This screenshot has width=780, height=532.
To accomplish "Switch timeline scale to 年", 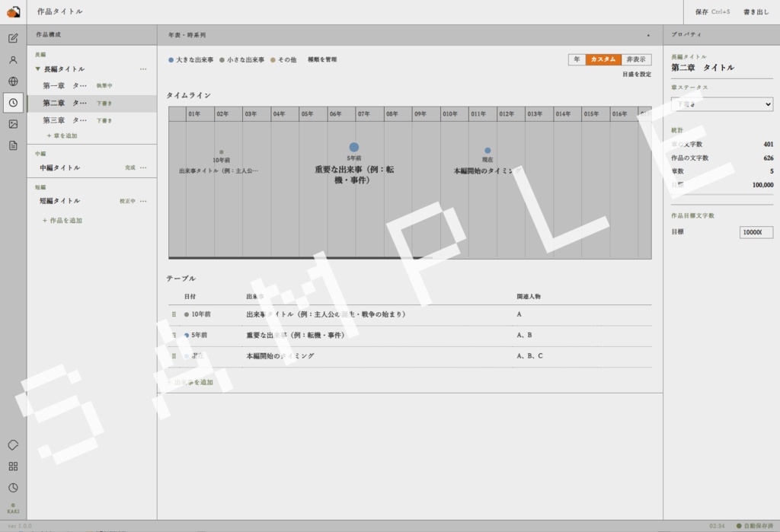I will coord(577,59).
